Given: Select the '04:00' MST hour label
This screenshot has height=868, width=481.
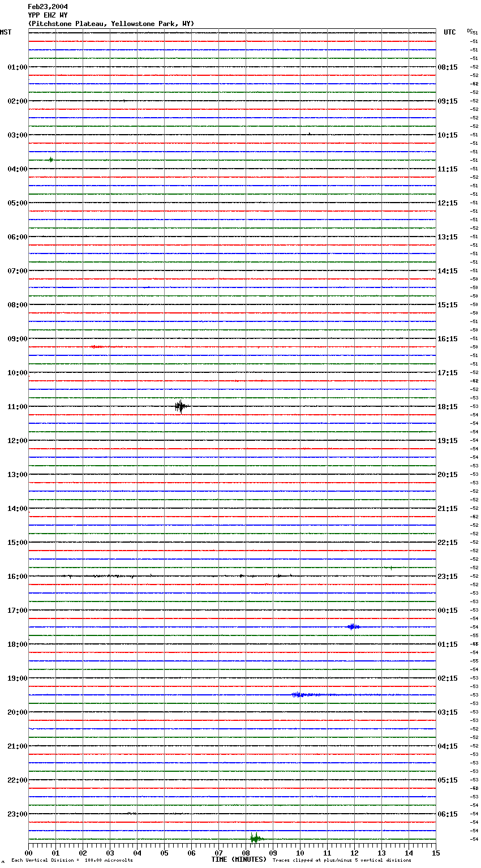Looking at the screenshot, I should pos(18,169).
